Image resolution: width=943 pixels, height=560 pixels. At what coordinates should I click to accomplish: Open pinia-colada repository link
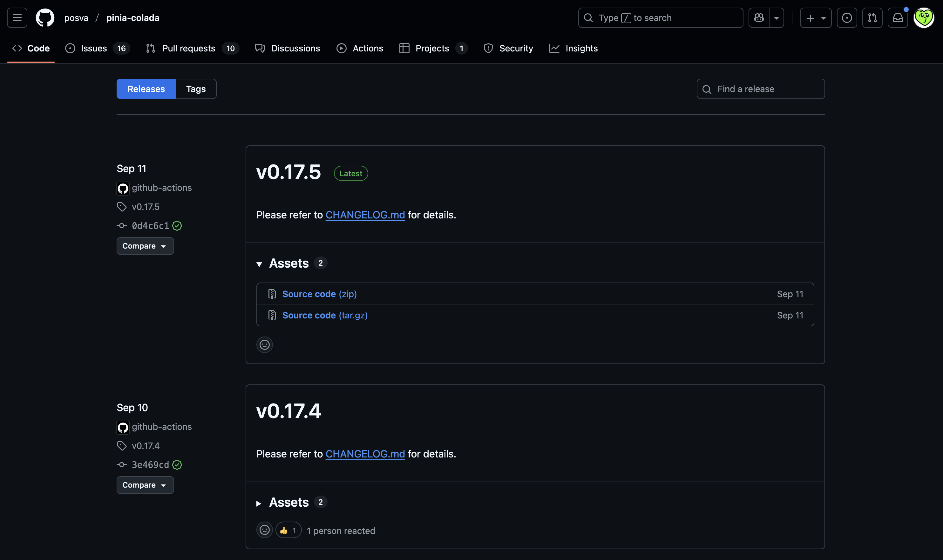click(x=132, y=18)
